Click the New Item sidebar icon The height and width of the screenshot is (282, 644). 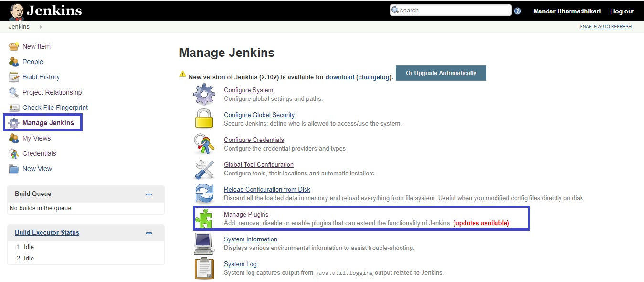point(14,46)
